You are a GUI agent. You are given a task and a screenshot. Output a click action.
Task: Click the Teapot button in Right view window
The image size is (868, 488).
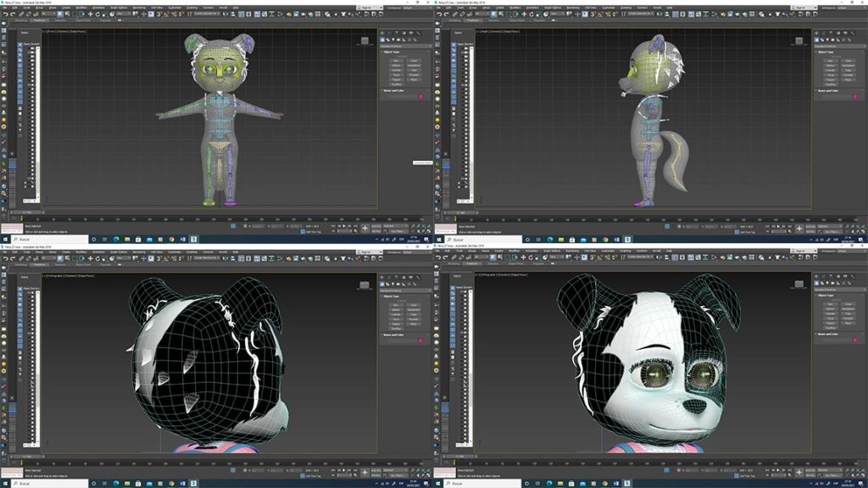829,80
